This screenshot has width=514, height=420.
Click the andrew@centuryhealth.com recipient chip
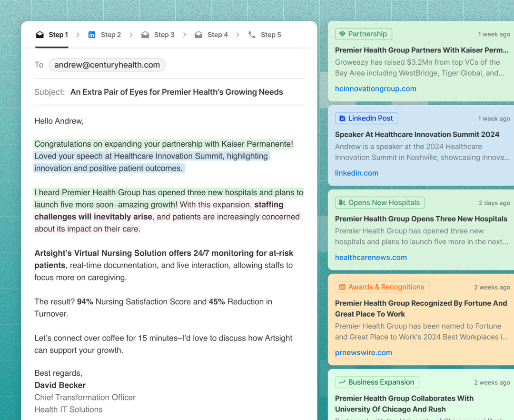pyautogui.click(x=107, y=65)
